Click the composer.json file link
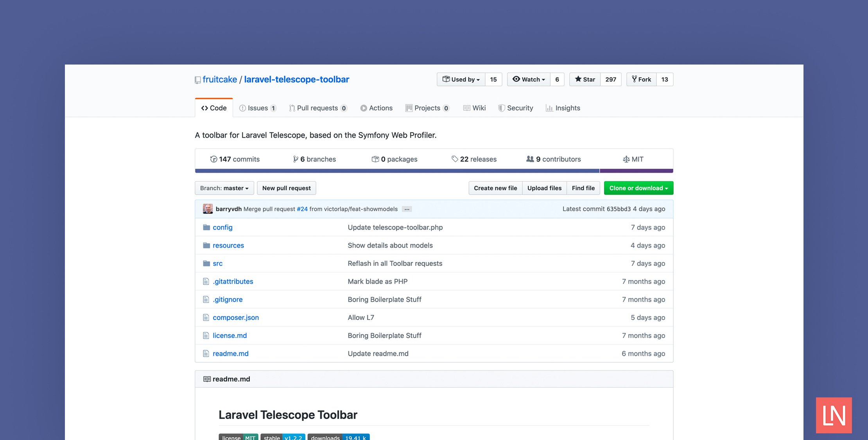The height and width of the screenshot is (440, 868). 235,317
